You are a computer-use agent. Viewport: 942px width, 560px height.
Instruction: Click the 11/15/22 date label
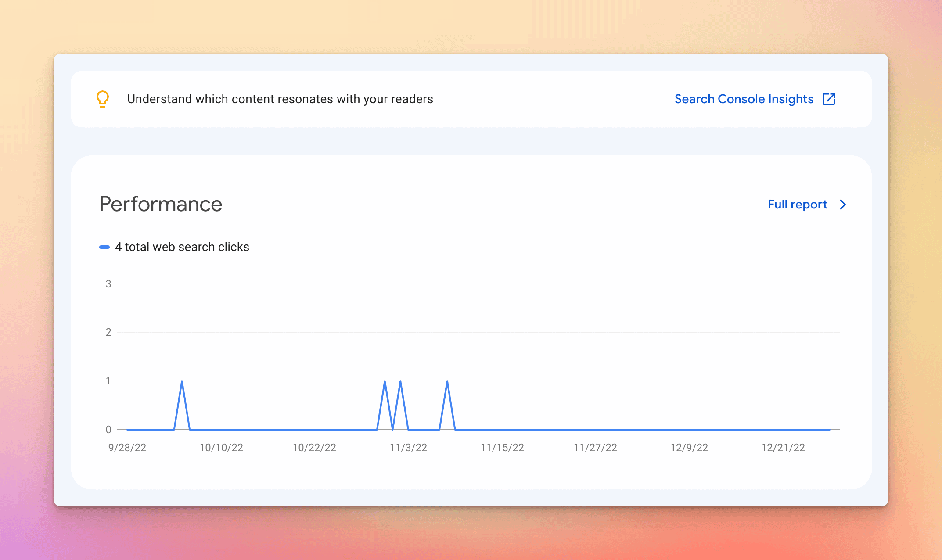(502, 448)
